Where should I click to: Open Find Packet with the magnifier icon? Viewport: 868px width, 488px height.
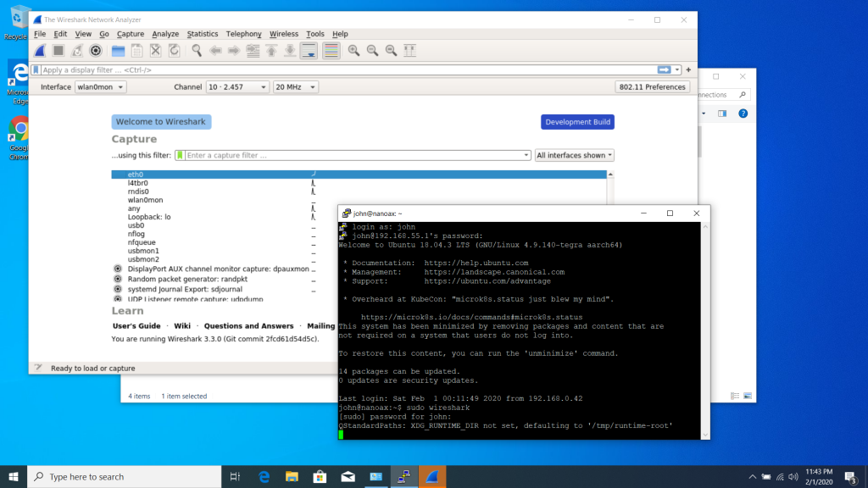[x=197, y=51]
